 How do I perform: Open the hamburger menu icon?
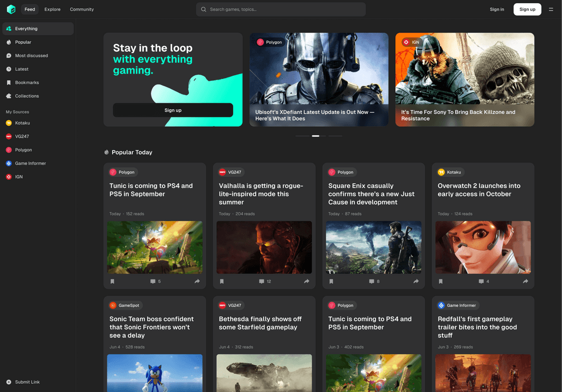(551, 9)
